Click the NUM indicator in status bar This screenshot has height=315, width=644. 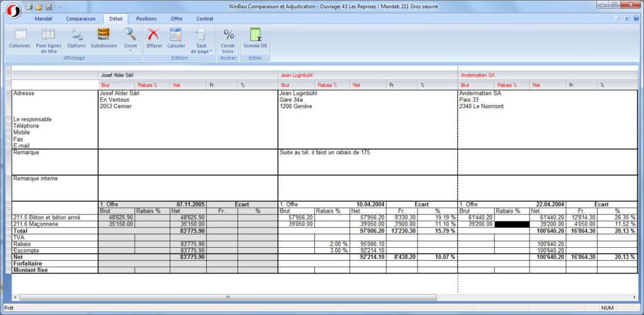tap(608, 307)
